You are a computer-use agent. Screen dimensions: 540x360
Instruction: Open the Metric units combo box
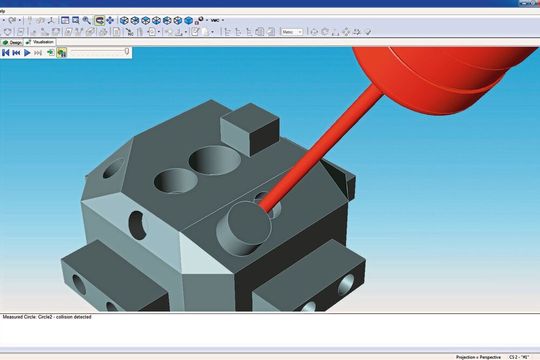pos(292,32)
